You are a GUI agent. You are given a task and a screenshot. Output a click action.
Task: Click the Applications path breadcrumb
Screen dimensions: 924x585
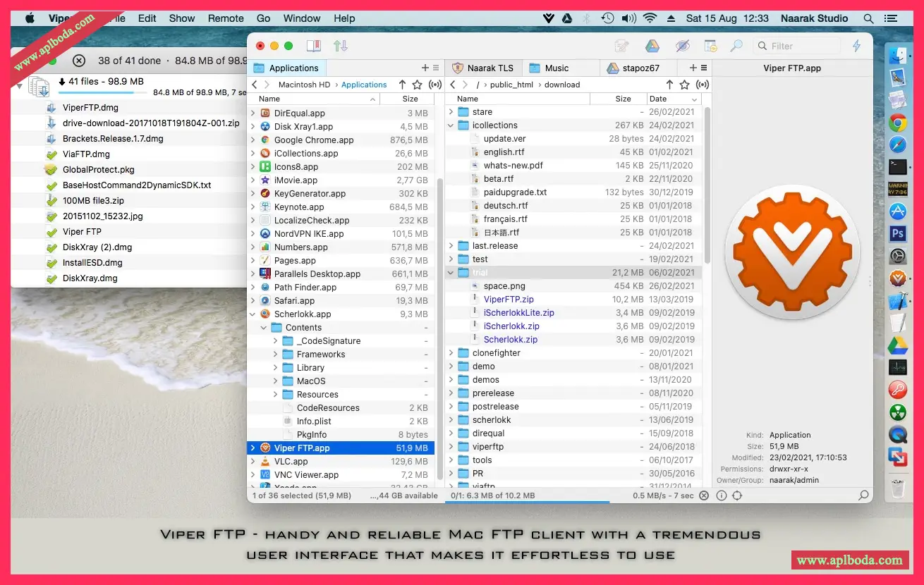click(364, 85)
